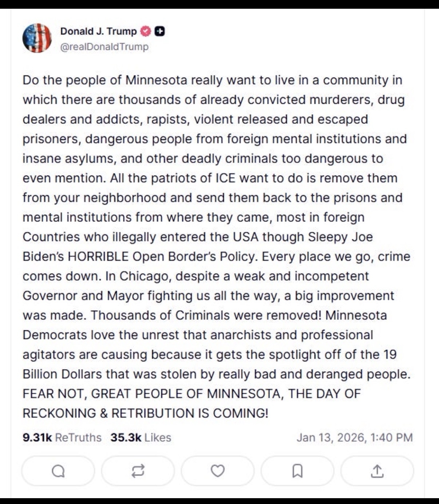
Task: Bookmark this post
Action: click(x=297, y=471)
